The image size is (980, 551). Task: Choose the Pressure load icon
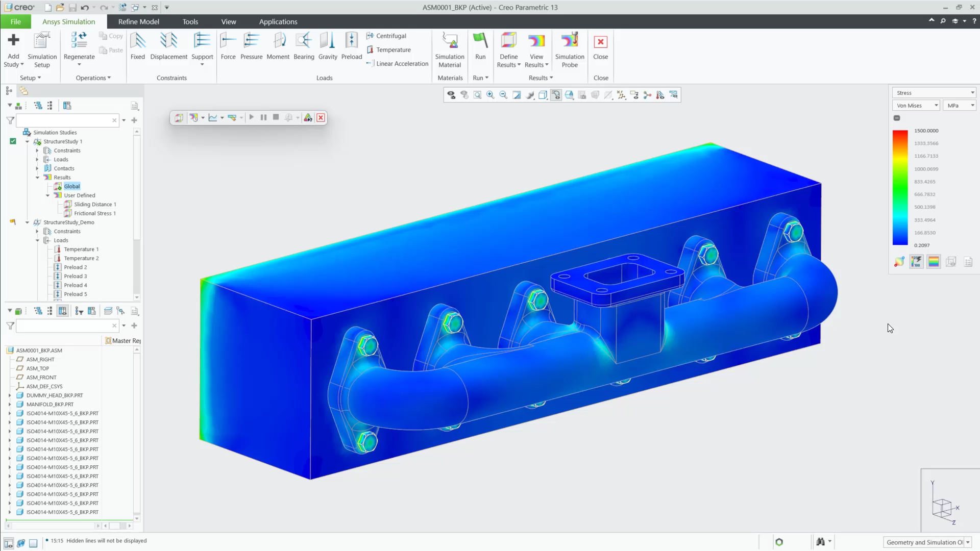click(251, 46)
